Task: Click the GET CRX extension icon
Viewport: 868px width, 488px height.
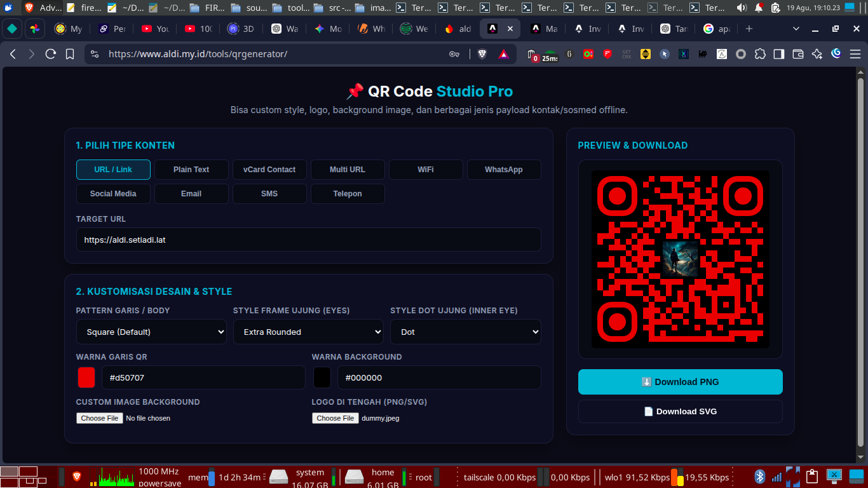Action: pyautogui.click(x=627, y=54)
